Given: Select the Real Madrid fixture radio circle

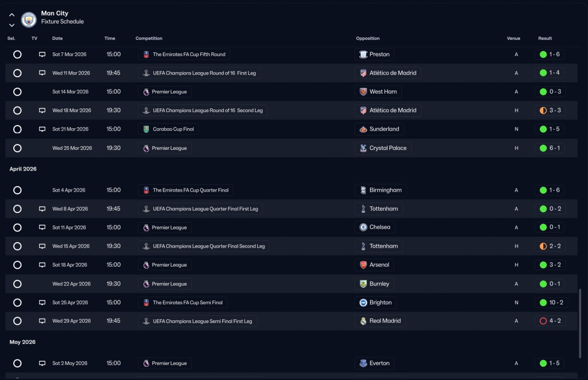Looking at the screenshot, I should pos(17,321).
